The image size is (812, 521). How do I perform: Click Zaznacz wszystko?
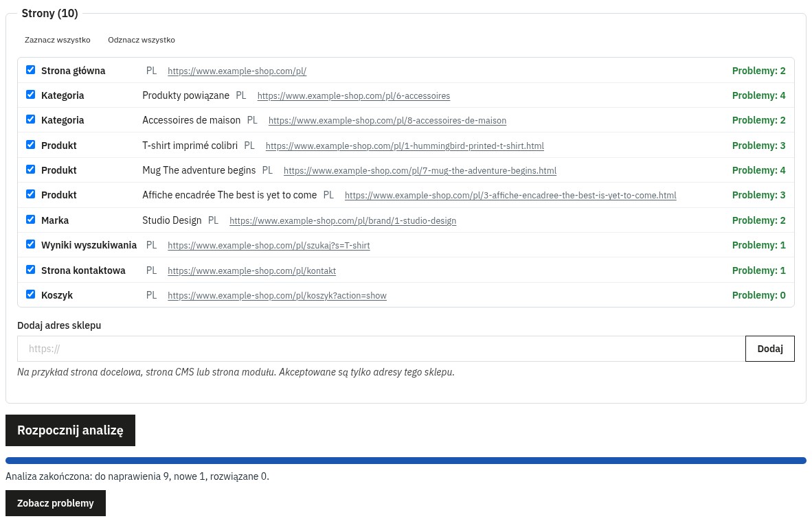pos(58,40)
